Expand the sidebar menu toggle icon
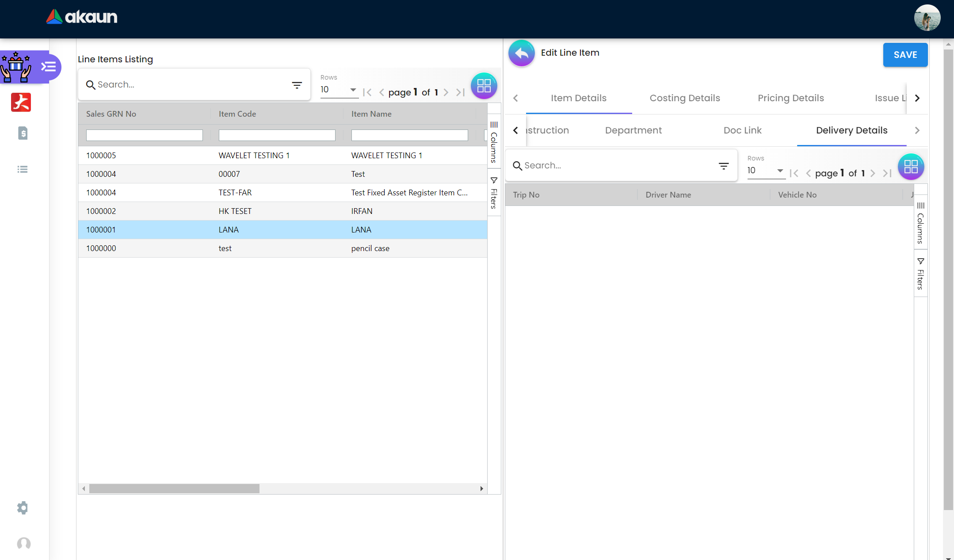Image resolution: width=954 pixels, height=560 pixels. (49, 67)
